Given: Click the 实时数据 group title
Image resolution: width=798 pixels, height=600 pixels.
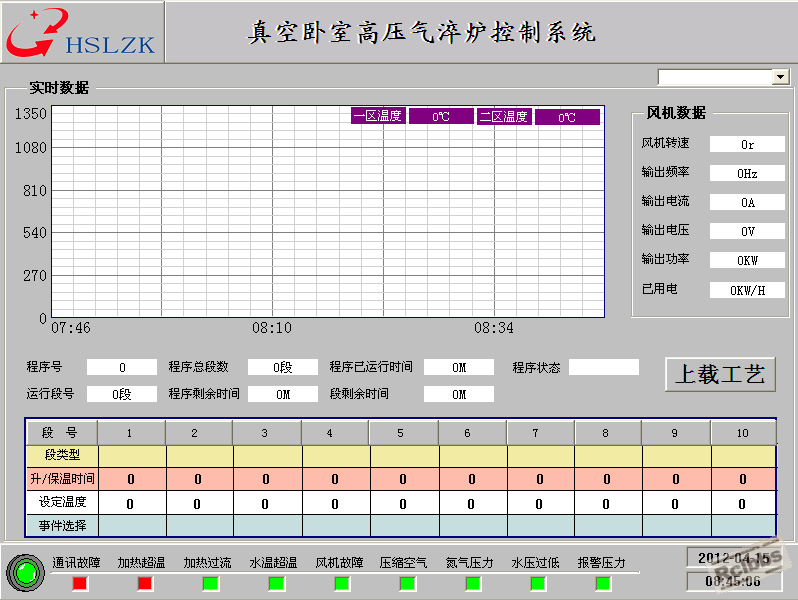Looking at the screenshot, I should click(59, 88).
